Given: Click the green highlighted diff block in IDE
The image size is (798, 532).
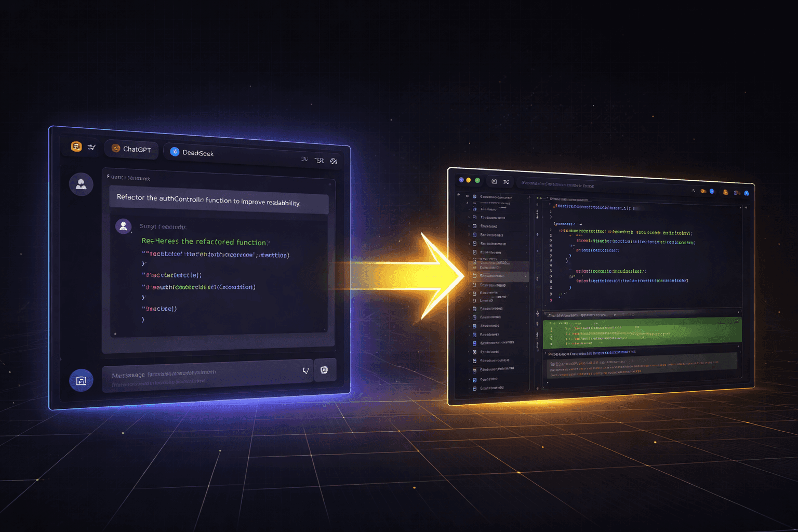Looking at the screenshot, I should point(642,332).
